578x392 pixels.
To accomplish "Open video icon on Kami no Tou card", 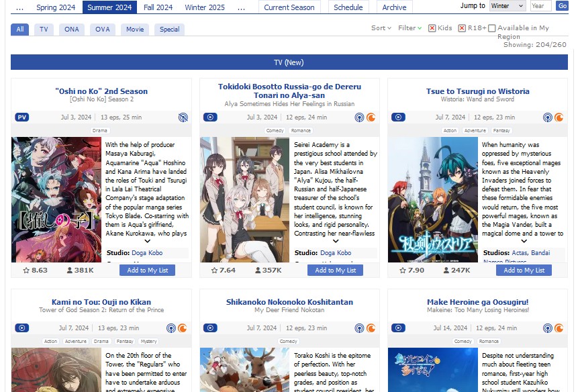I will coord(22,328).
